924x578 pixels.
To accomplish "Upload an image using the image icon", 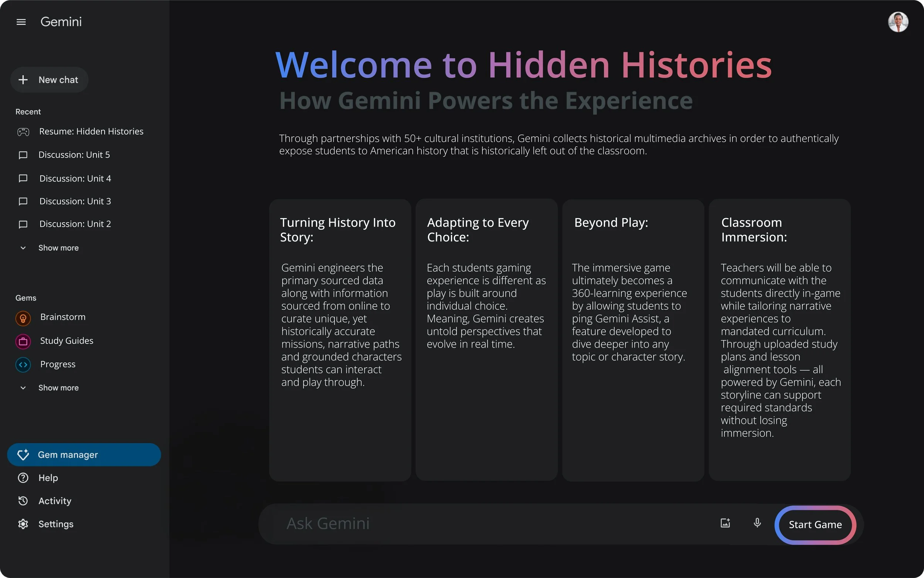I will pos(726,523).
